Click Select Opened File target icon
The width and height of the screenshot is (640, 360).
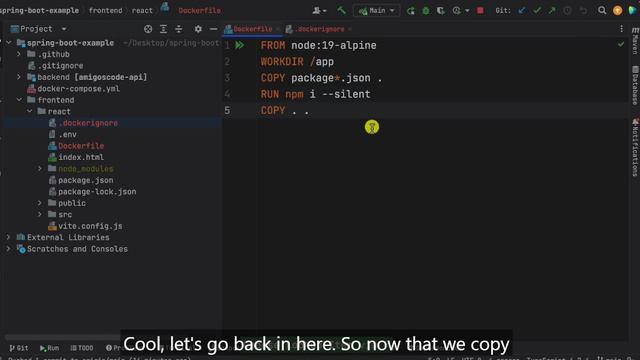(x=148, y=29)
